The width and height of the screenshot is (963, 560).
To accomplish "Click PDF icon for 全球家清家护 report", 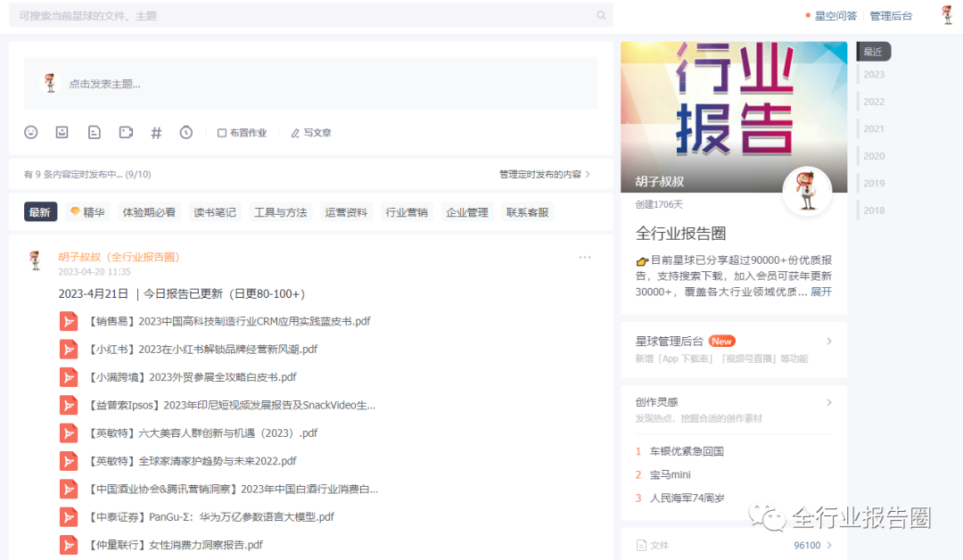I will [69, 461].
